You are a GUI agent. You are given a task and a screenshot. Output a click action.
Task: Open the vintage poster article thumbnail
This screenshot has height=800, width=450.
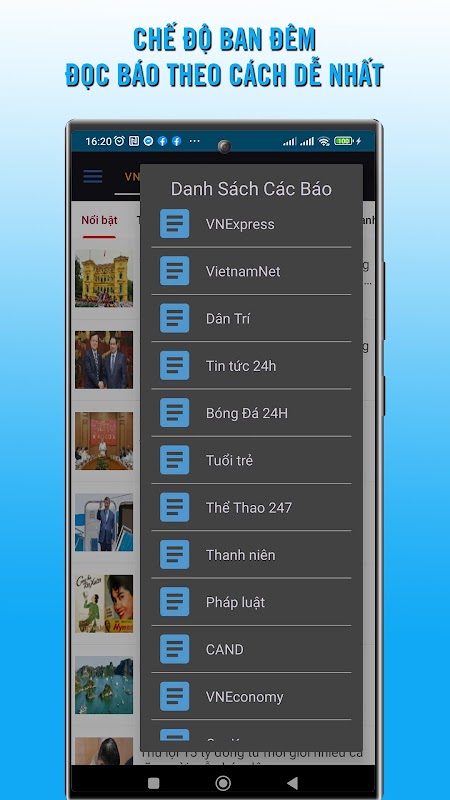104,604
